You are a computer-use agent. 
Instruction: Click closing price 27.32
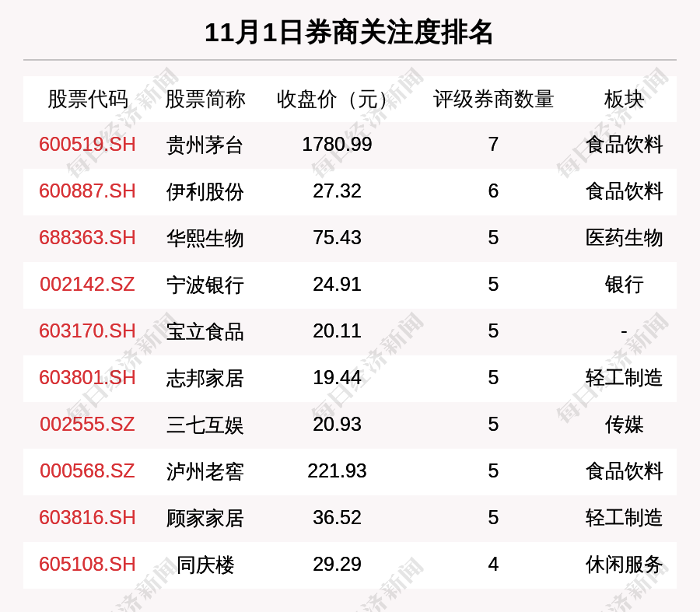tap(337, 191)
